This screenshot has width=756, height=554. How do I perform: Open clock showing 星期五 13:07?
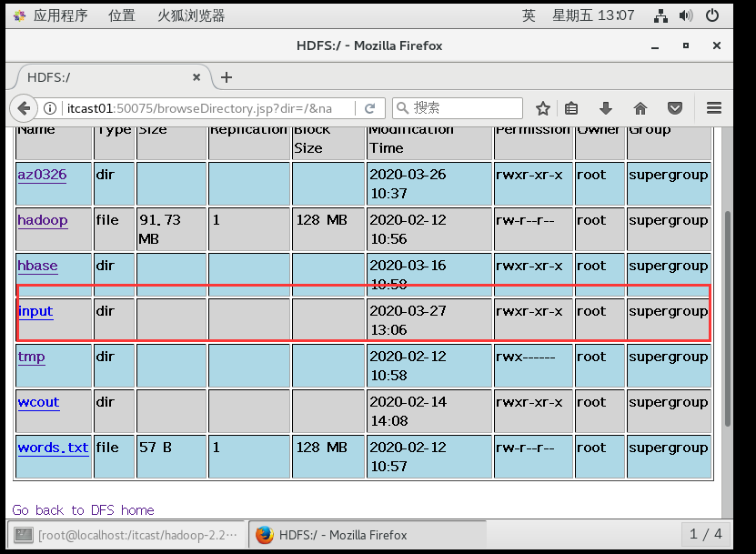(x=593, y=15)
